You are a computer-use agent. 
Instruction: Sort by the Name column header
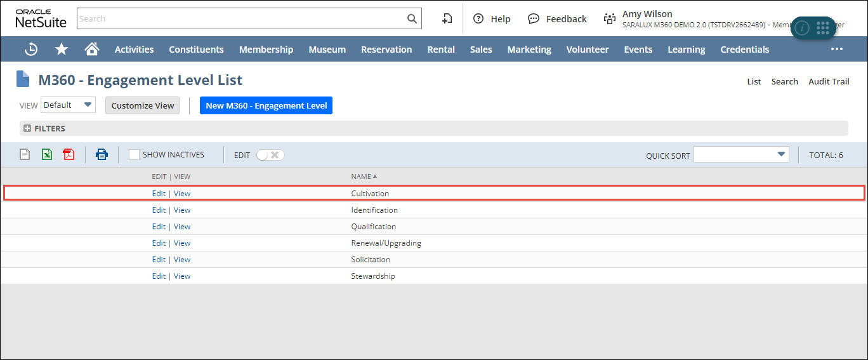coord(361,177)
